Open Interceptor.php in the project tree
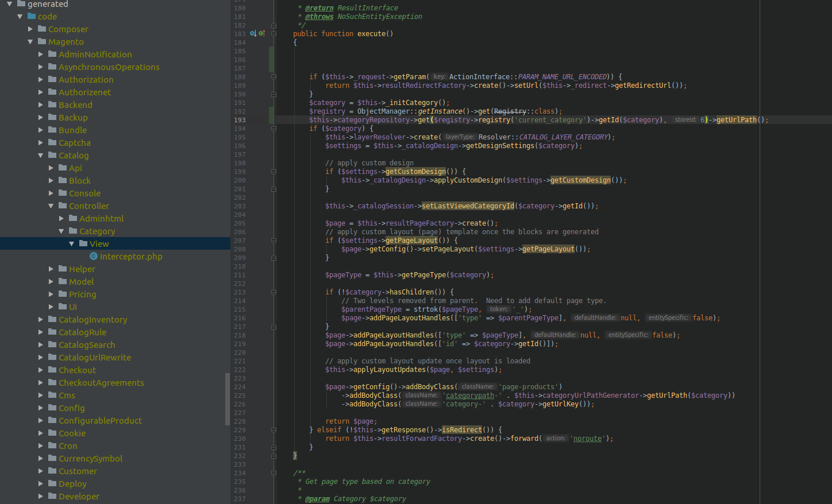This screenshot has width=832, height=504. click(x=131, y=257)
